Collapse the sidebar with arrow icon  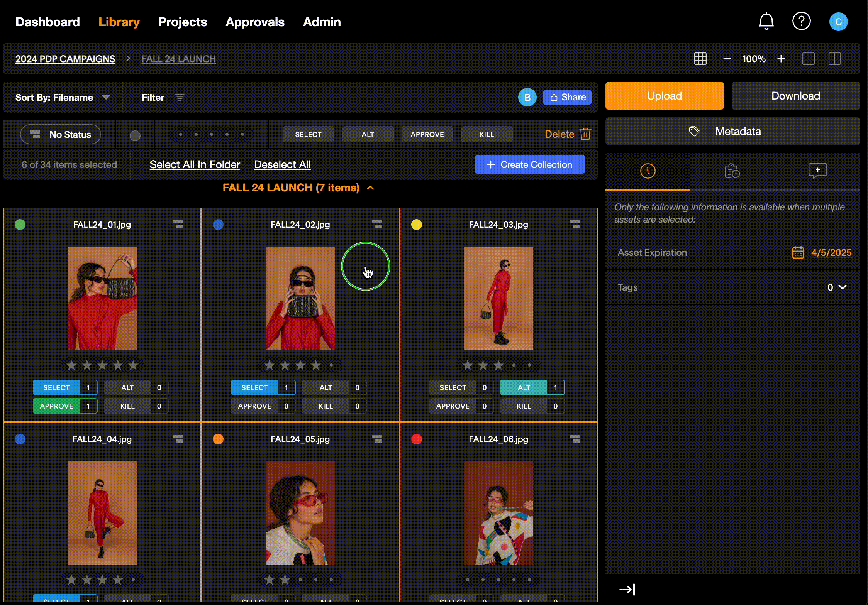click(627, 589)
